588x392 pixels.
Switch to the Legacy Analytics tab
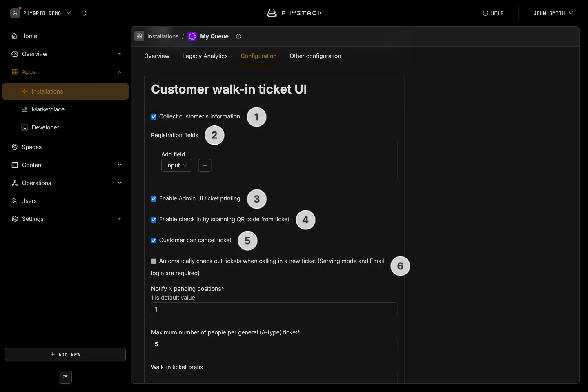tap(205, 56)
